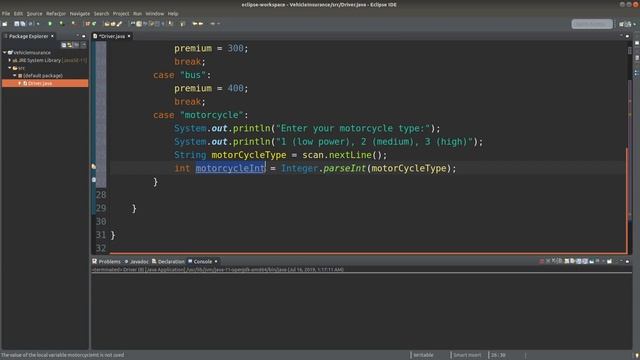Click the Save toolbar icon
This screenshot has width=640, height=360.
[17, 24]
